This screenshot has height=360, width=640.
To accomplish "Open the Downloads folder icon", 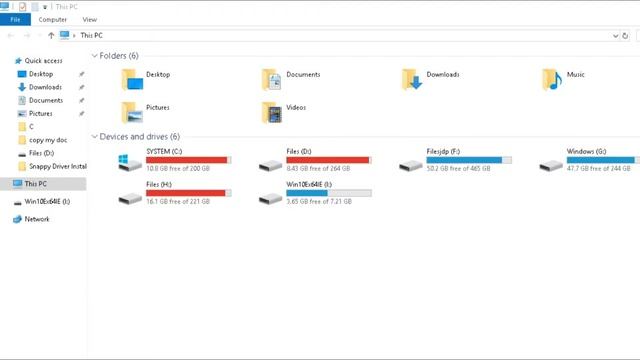I will point(412,79).
